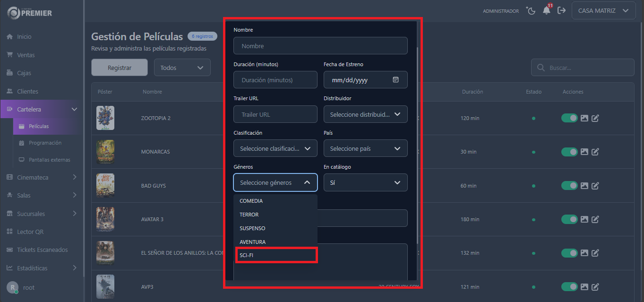The height and width of the screenshot is (302, 644).
Task: Disable the ZOOTOPIA 2 status toggle
Action: 569,118
